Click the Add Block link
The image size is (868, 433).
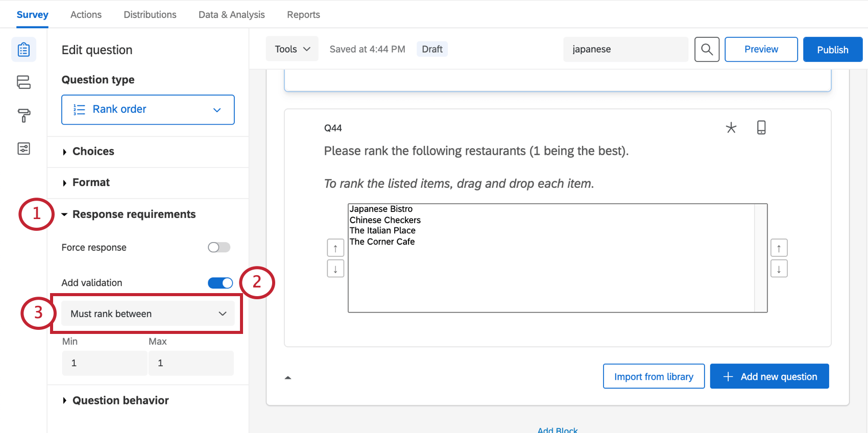(558, 429)
